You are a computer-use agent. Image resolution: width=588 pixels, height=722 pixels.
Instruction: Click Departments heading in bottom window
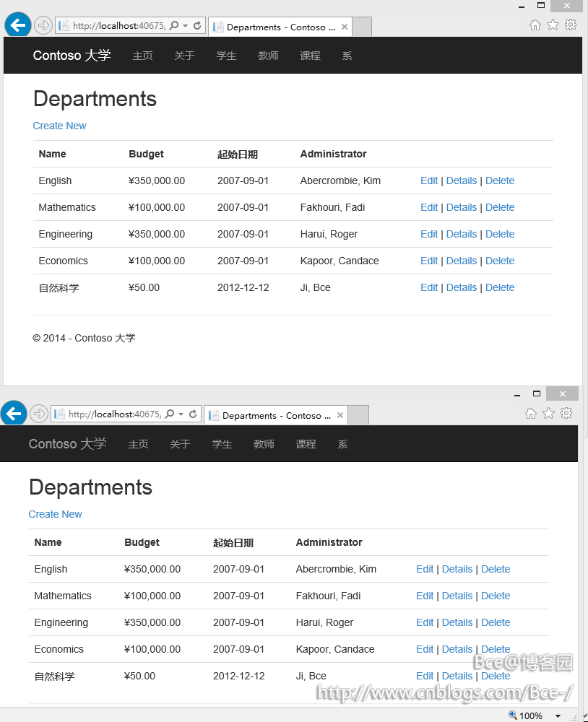(x=90, y=487)
